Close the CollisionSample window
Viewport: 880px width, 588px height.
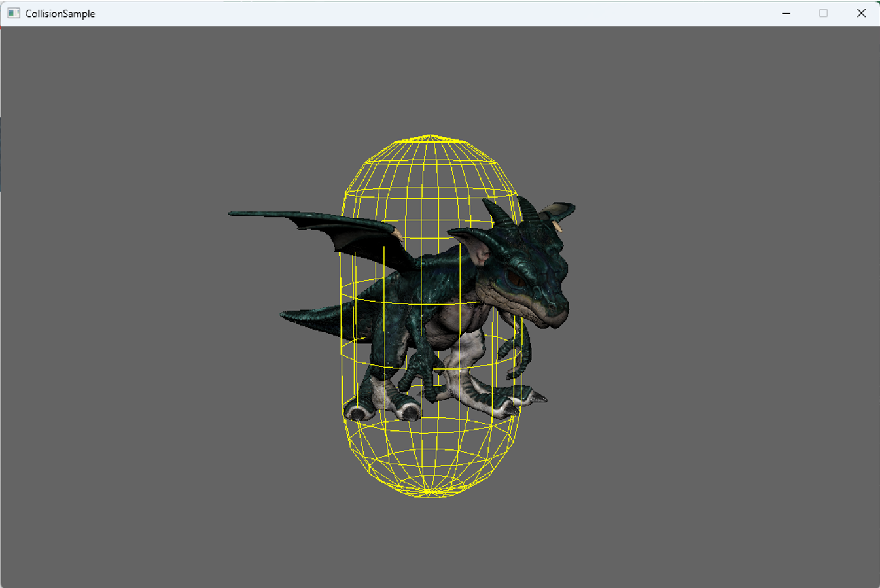coord(861,13)
